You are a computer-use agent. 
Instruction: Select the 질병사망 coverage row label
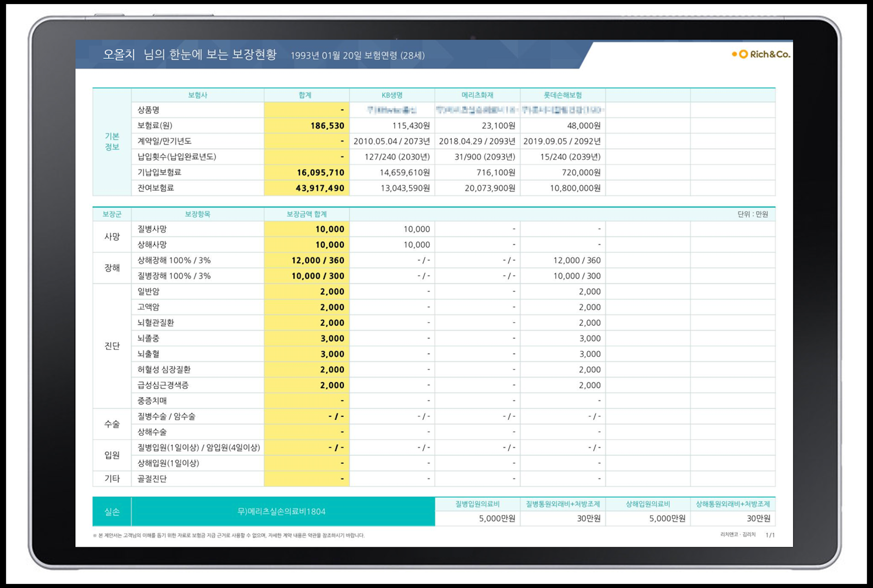(152, 229)
